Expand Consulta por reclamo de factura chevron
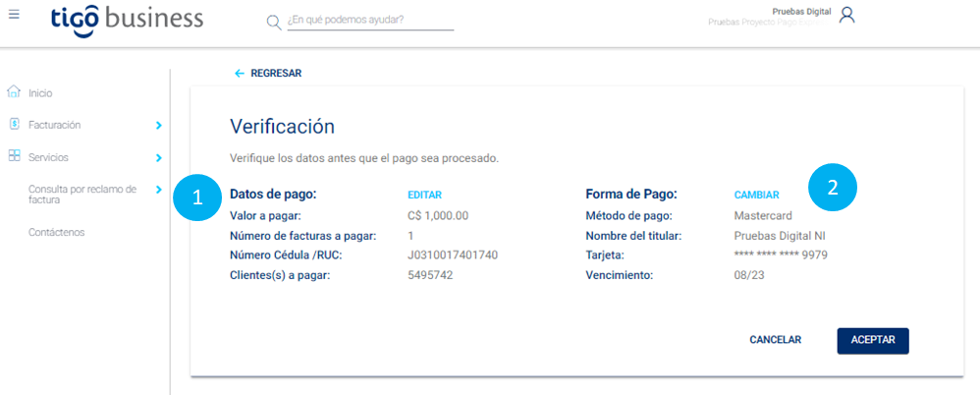The width and height of the screenshot is (980, 395). (x=159, y=190)
